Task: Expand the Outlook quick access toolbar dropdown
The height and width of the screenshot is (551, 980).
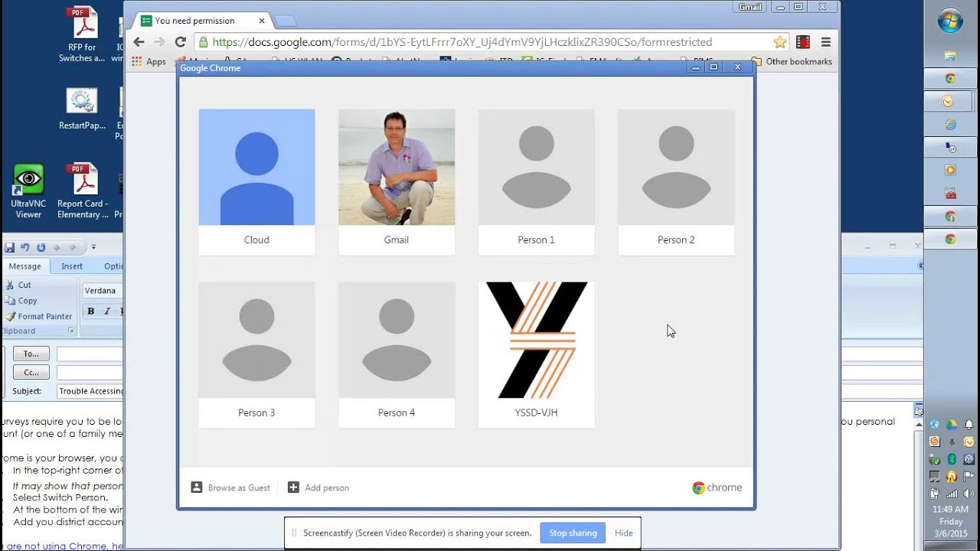Action: [93, 247]
